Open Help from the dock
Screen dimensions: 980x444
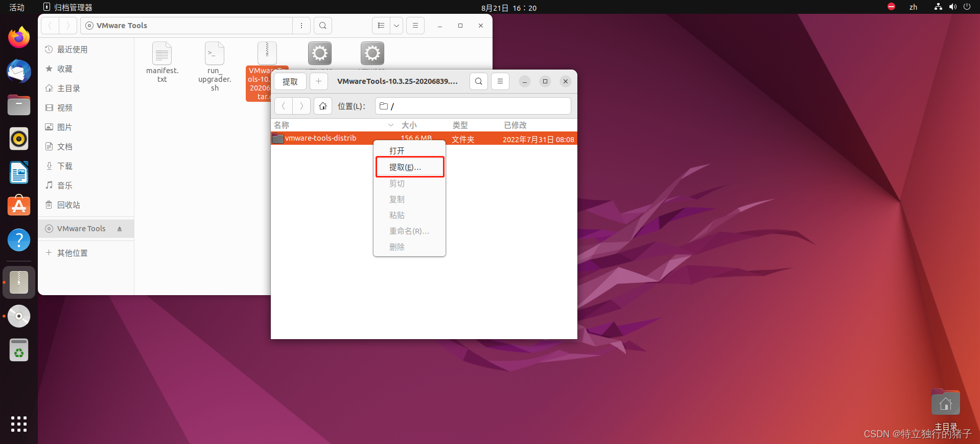tap(19, 240)
